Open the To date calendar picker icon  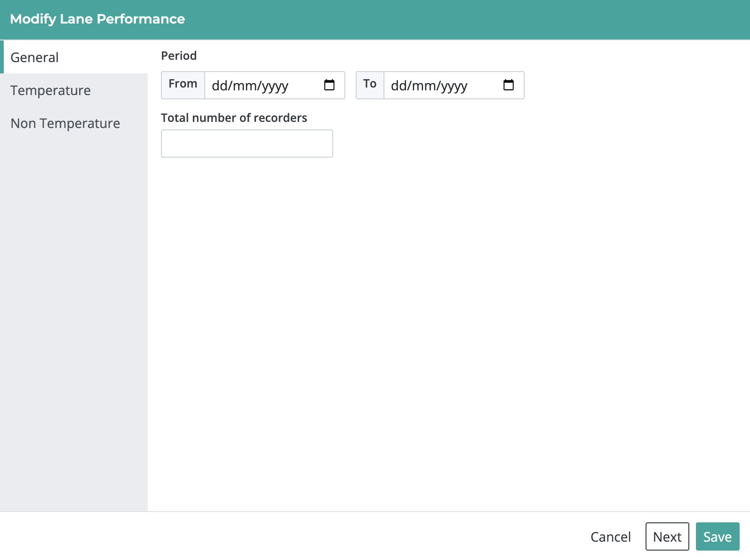pos(509,85)
